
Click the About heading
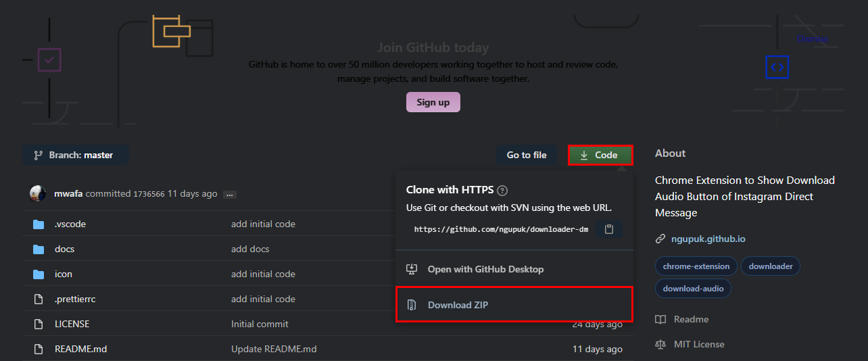point(671,153)
